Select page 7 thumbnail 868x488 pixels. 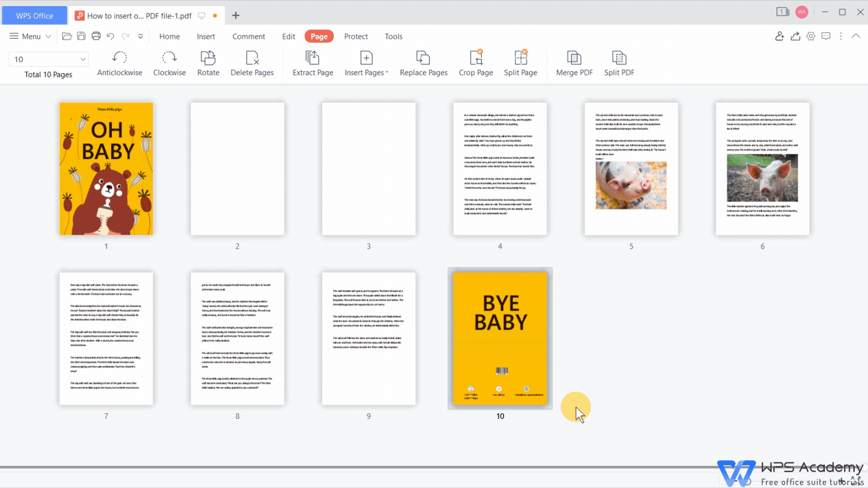coord(106,339)
